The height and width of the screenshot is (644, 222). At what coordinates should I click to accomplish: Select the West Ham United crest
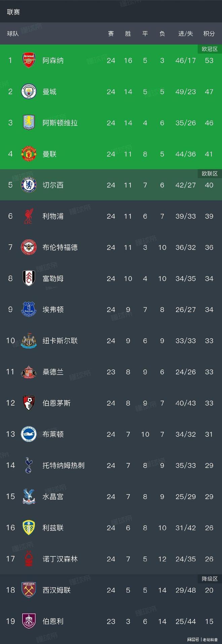[29, 590]
